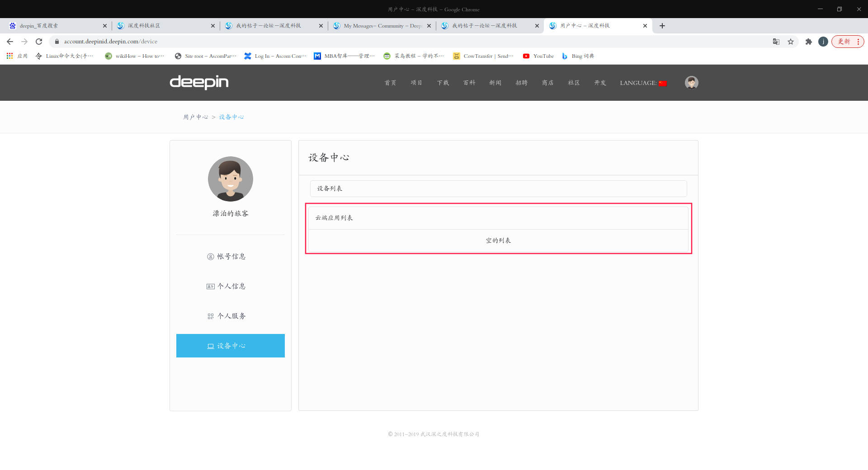This screenshot has height=470, width=868.
Task: Close the My Messages Community tab
Action: click(429, 26)
